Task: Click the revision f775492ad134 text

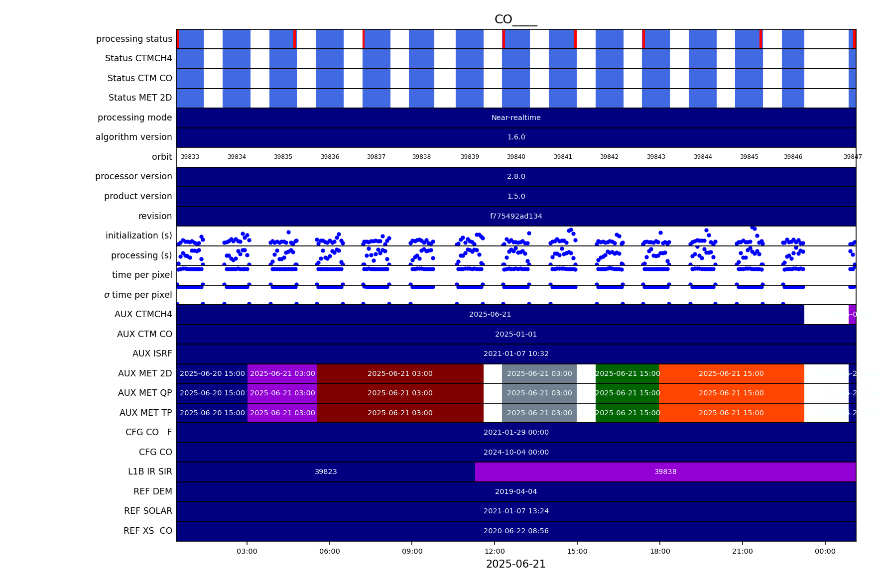Action: tap(516, 216)
